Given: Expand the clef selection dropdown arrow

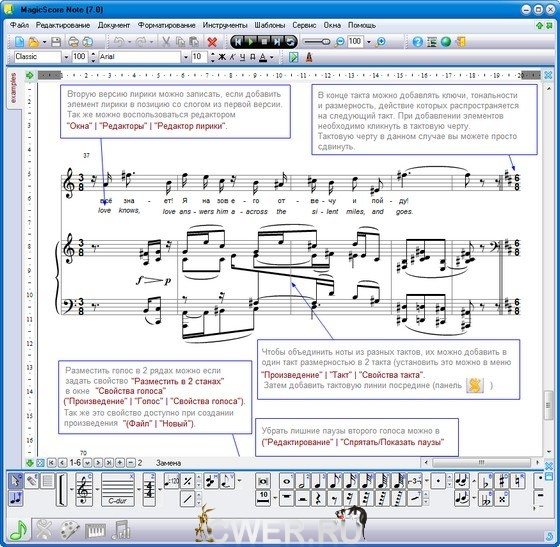Looking at the screenshot, I should 97,489.
